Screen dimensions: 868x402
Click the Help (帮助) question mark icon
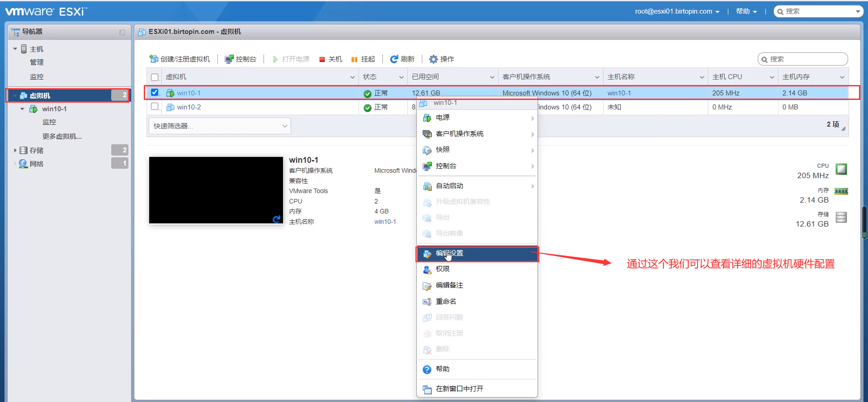(x=427, y=369)
